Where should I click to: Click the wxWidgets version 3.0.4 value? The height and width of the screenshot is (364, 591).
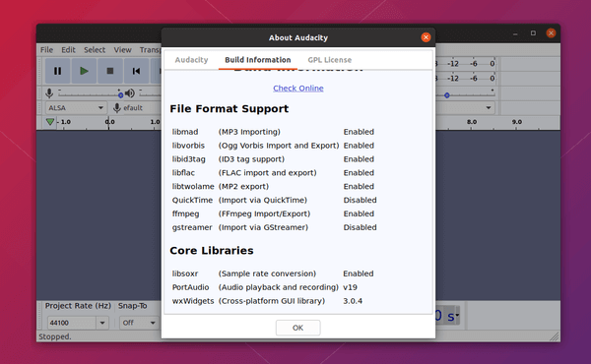tap(353, 301)
